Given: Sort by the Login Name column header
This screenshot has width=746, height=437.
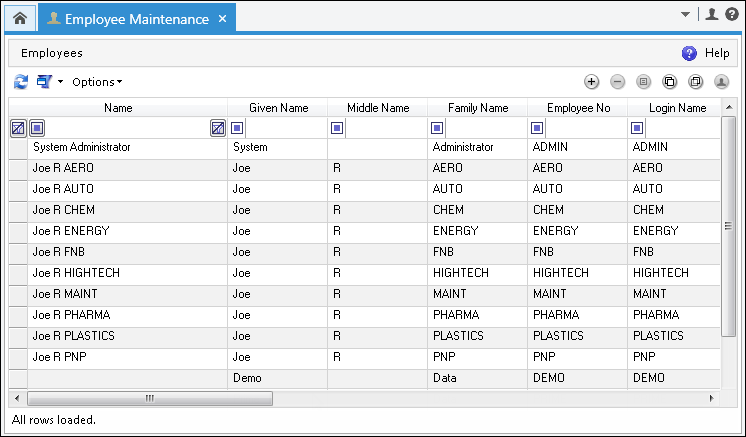Looking at the screenshot, I should 675,108.
